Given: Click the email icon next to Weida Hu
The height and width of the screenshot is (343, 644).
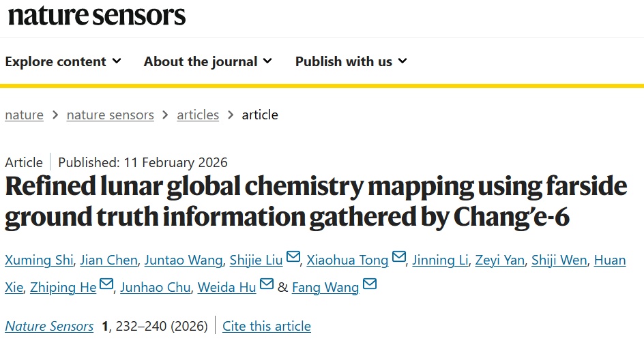Looking at the screenshot, I should [267, 286].
